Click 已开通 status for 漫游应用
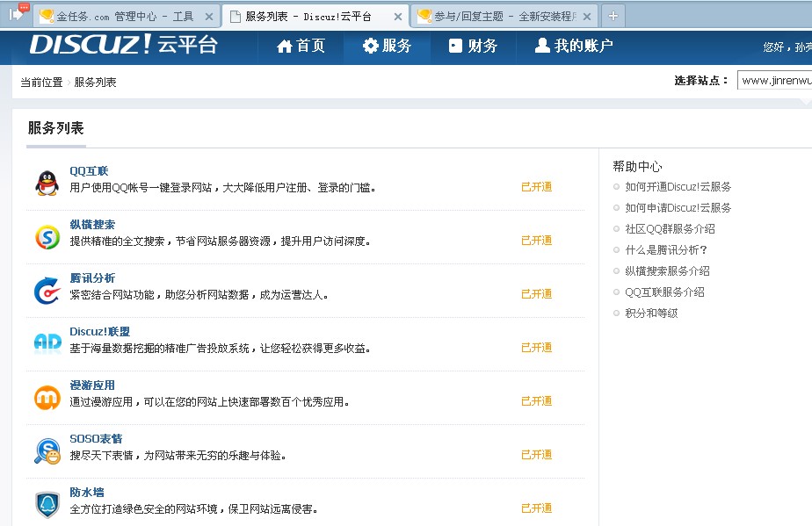812x526 pixels. 536,401
